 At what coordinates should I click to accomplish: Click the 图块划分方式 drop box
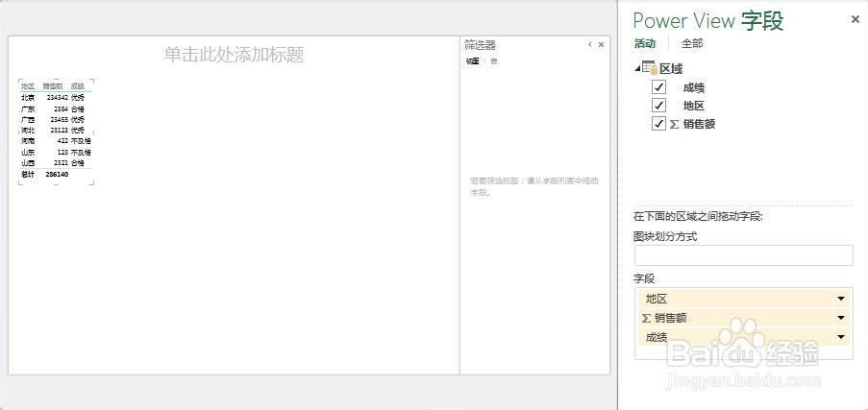(x=744, y=255)
